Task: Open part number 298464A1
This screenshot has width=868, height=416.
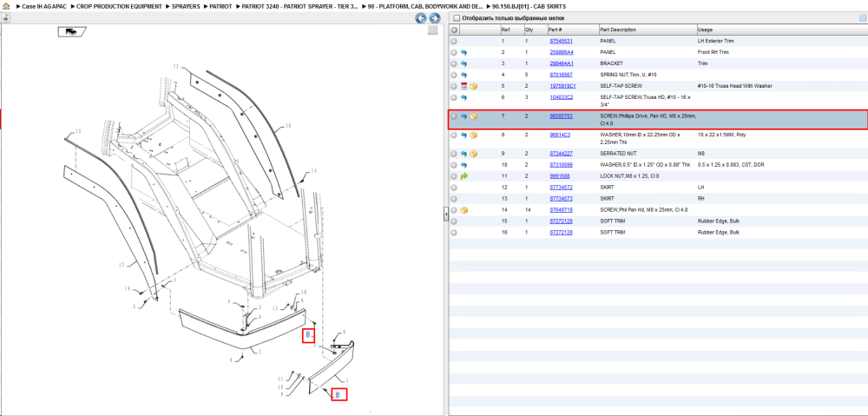Action: [562, 63]
